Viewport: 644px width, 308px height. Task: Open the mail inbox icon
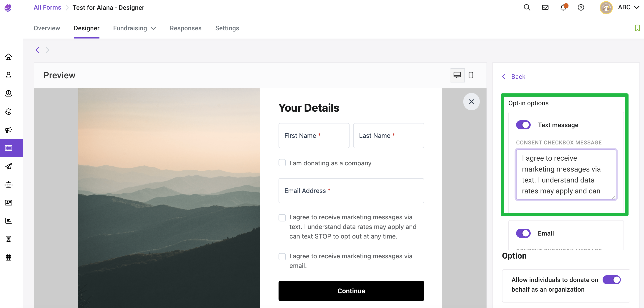[x=545, y=8]
